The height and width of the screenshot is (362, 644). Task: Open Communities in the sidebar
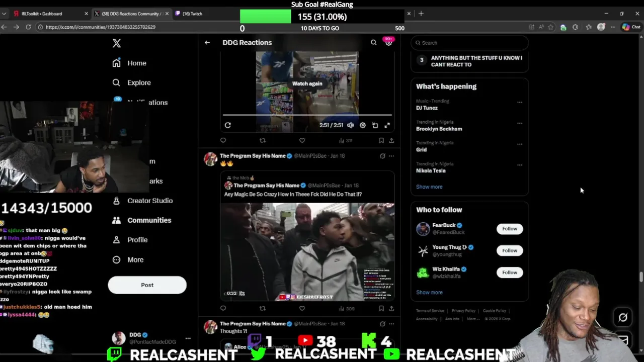point(142,220)
